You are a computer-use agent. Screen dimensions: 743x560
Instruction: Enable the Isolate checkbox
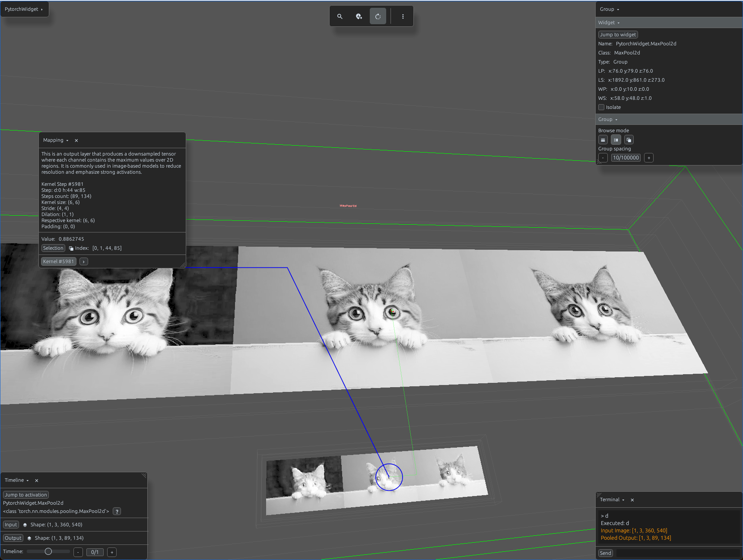601,107
